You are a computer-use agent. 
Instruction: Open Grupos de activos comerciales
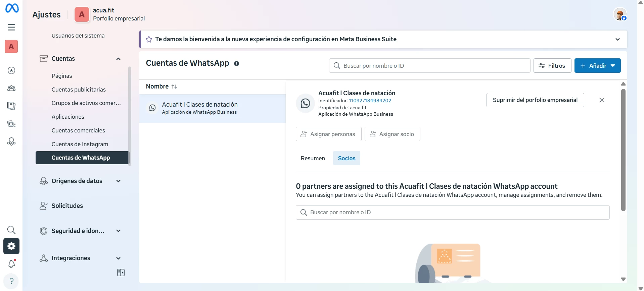coord(86,103)
